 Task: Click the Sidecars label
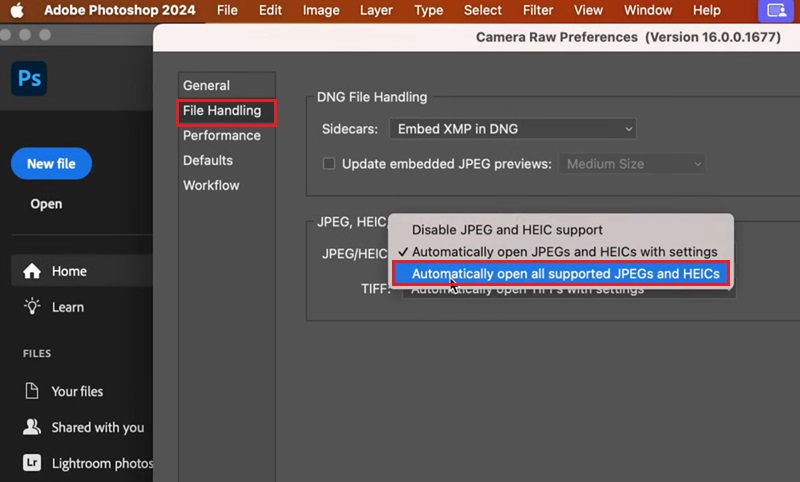350,129
